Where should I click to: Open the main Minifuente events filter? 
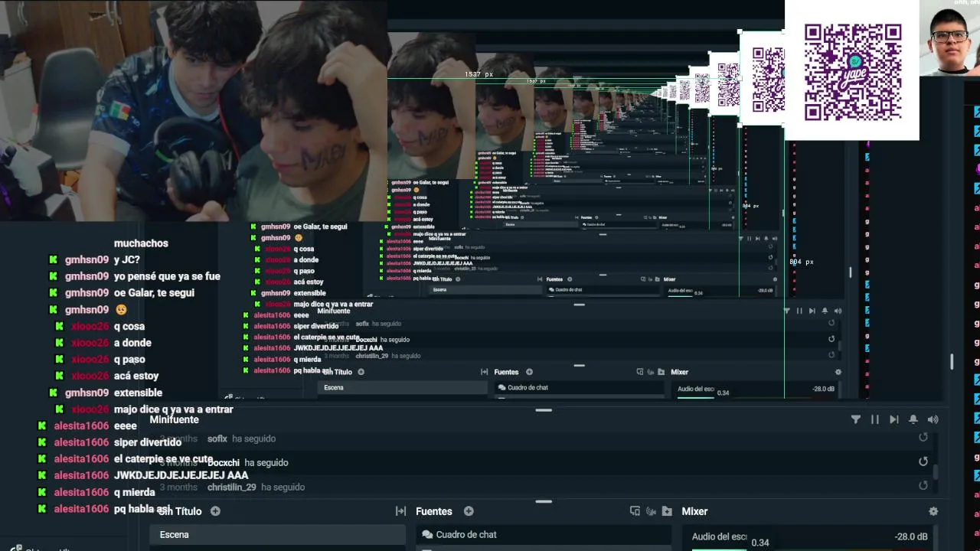tap(855, 419)
